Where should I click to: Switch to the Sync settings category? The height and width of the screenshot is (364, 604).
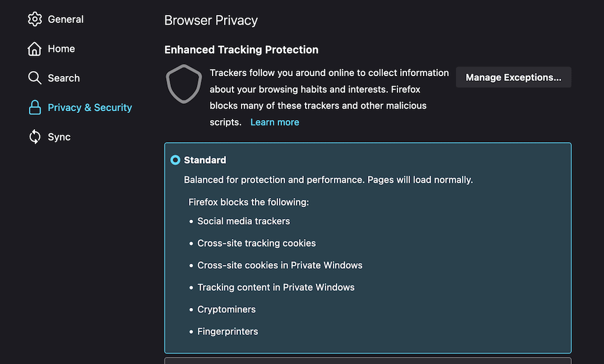coord(59,137)
